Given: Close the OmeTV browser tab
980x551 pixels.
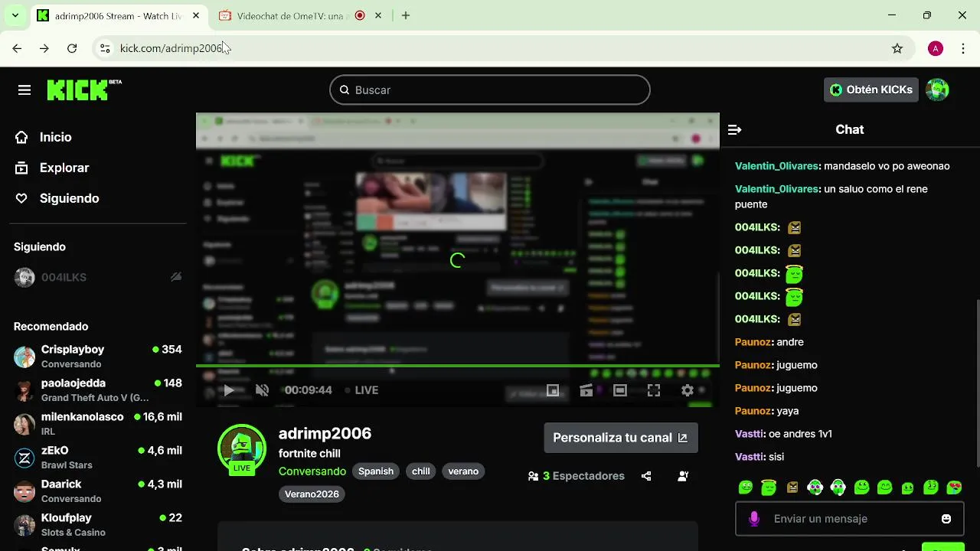Looking at the screenshot, I should [378, 15].
